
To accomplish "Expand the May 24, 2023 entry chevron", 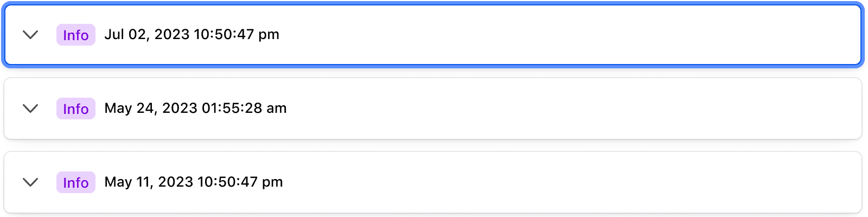I will click(x=30, y=108).
